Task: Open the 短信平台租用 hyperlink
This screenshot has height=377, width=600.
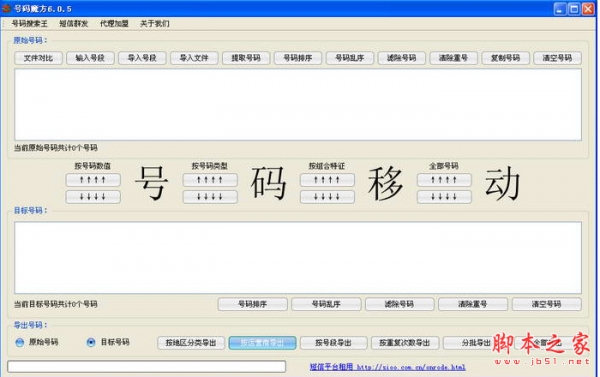Action: (388, 367)
